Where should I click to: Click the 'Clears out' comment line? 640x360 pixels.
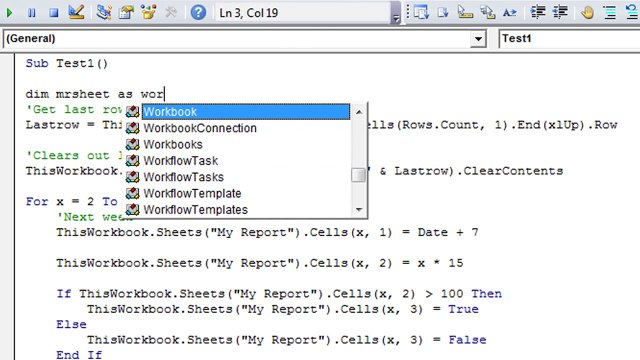pyautogui.click(x=73, y=156)
